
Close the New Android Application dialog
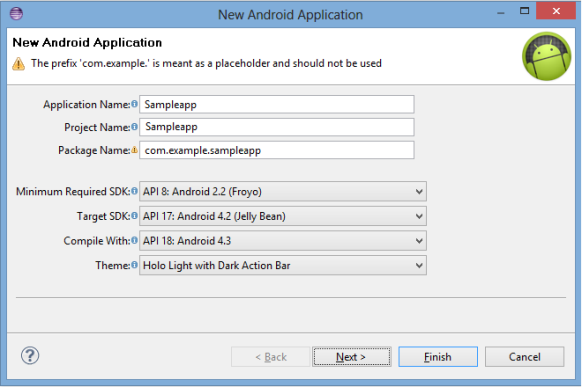(556, 11)
